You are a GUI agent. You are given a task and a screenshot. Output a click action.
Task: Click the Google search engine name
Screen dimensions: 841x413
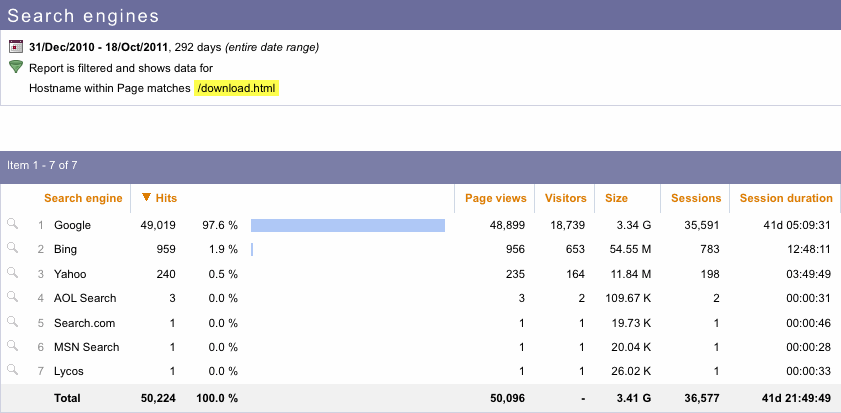[x=72, y=225]
